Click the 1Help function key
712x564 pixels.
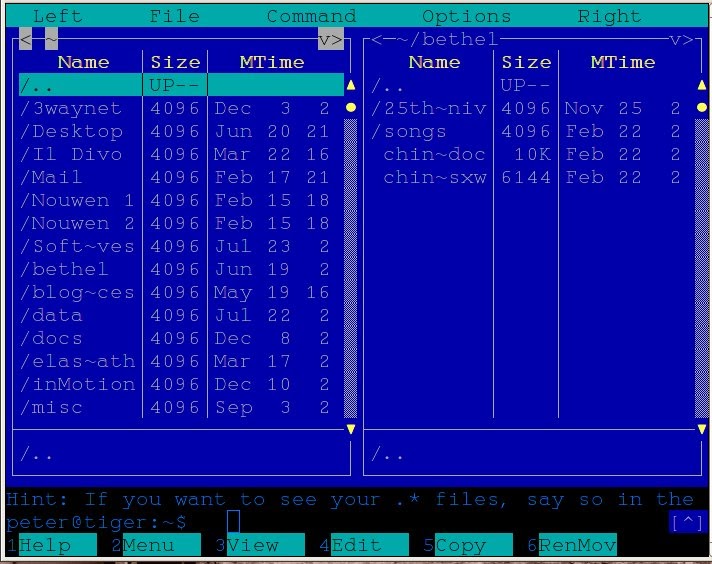pyautogui.click(x=52, y=545)
